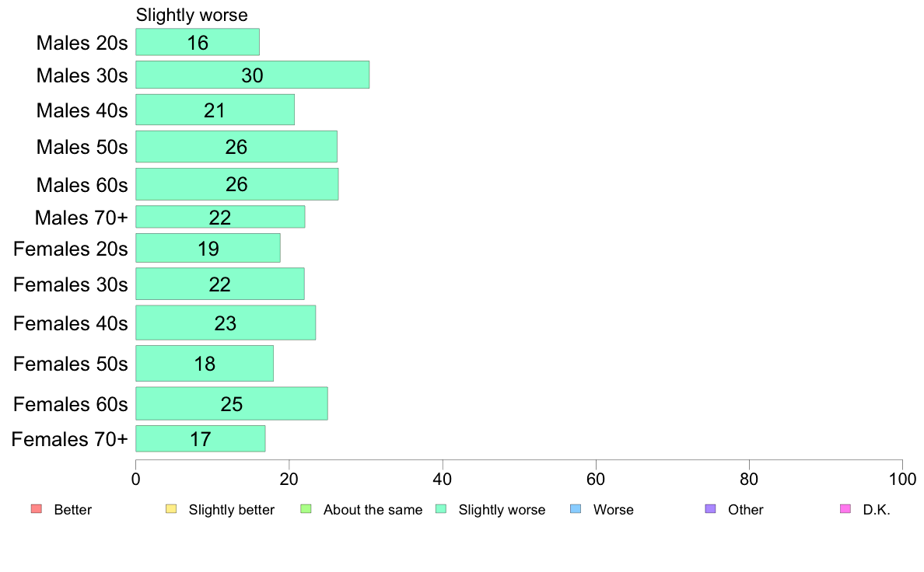
Task: Click the red Better legend swatch
Action: (37, 509)
